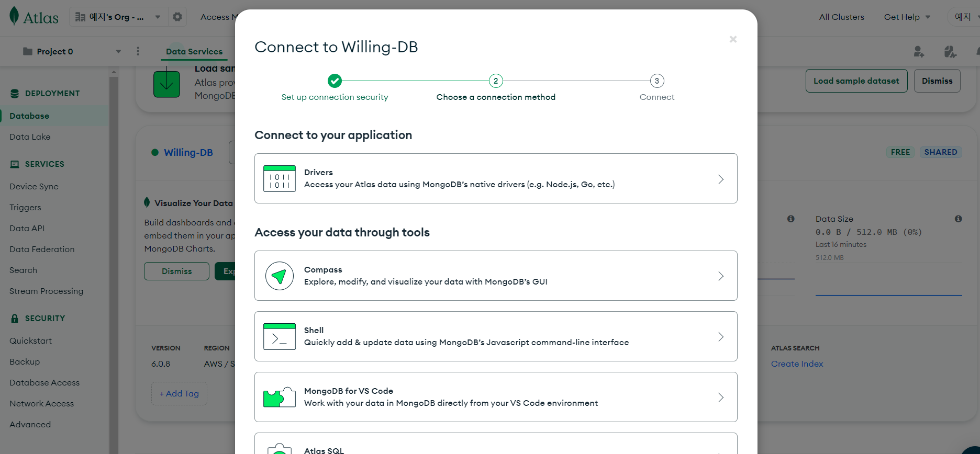The image size is (980, 454).
Task: Open the Drivers option chevron
Action: pyautogui.click(x=721, y=179)
